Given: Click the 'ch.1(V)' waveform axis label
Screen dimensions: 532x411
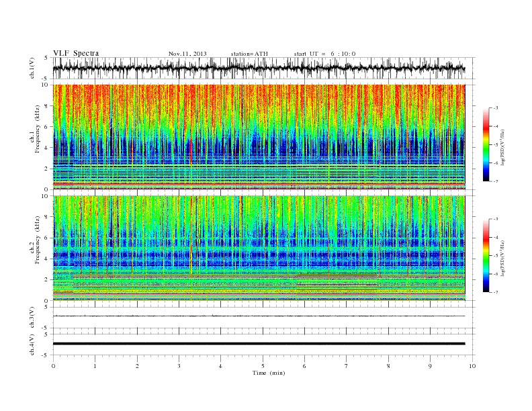Looking at the screenshot, I should pos(32,68).
